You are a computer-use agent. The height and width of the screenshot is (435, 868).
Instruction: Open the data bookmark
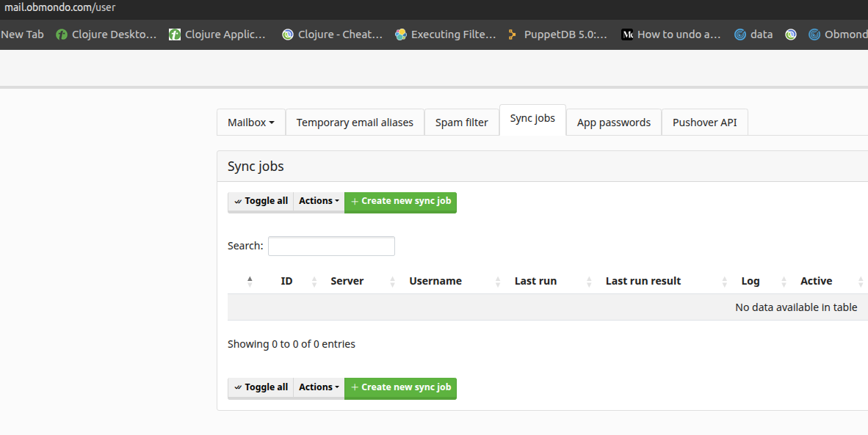point(754,34)
